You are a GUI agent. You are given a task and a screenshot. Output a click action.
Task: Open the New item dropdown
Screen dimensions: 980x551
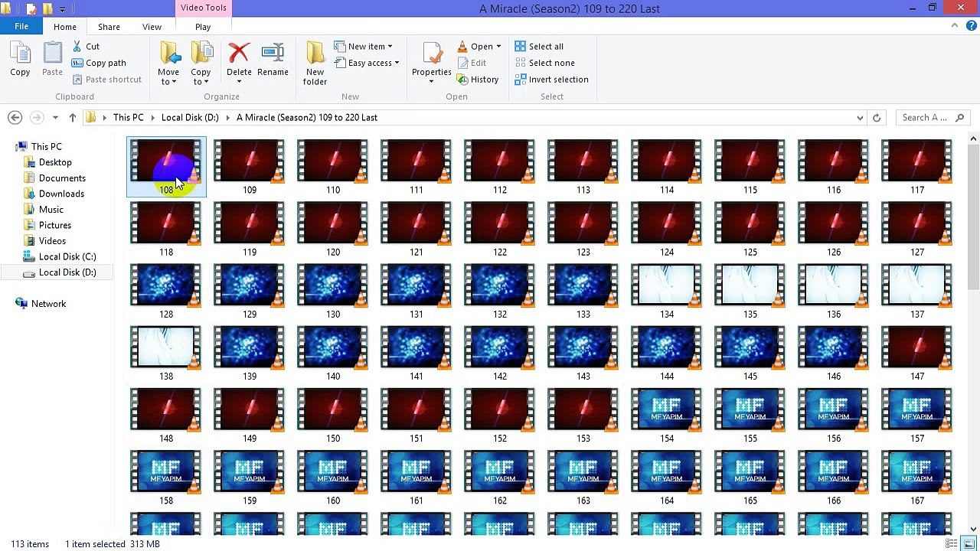(x=390, y=47)
